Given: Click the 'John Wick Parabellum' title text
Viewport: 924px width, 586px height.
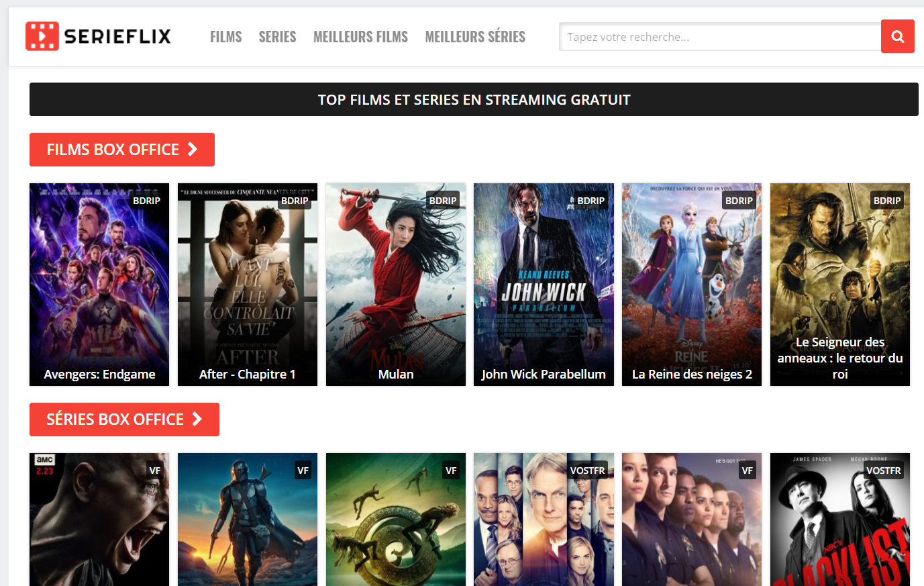Looking at the screenshot, I should tap(544, 375).
